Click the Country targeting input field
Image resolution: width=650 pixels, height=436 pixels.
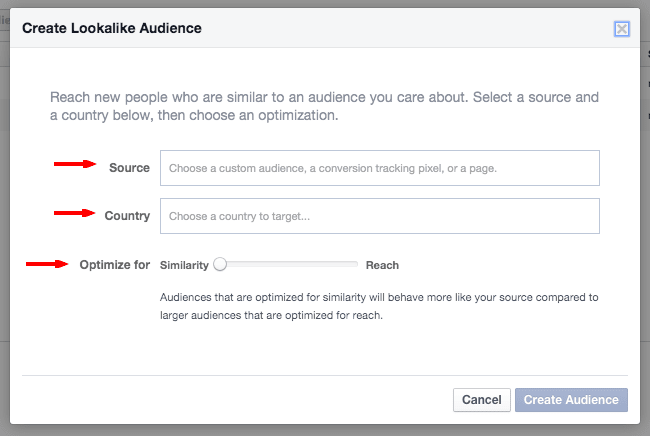click(x=383, y=216)
